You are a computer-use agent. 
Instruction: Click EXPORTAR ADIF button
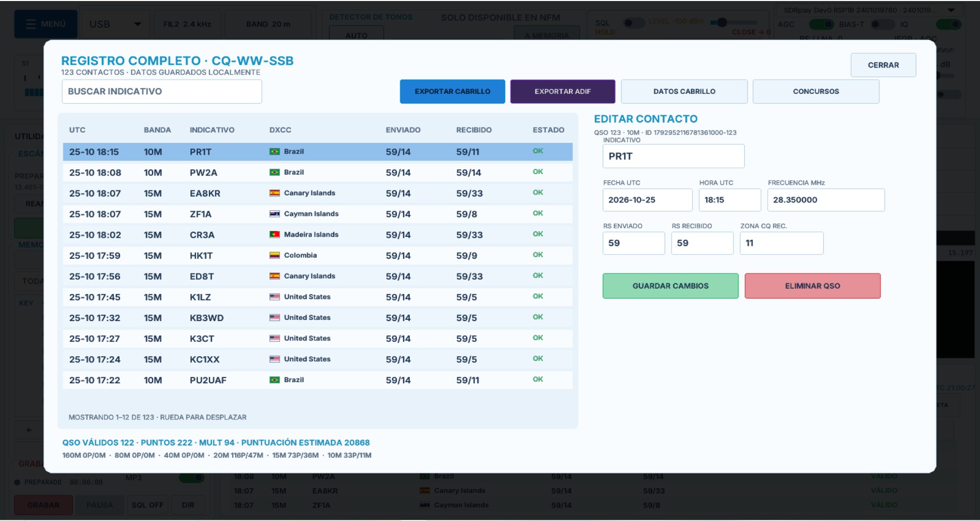[x=562, y=91]
